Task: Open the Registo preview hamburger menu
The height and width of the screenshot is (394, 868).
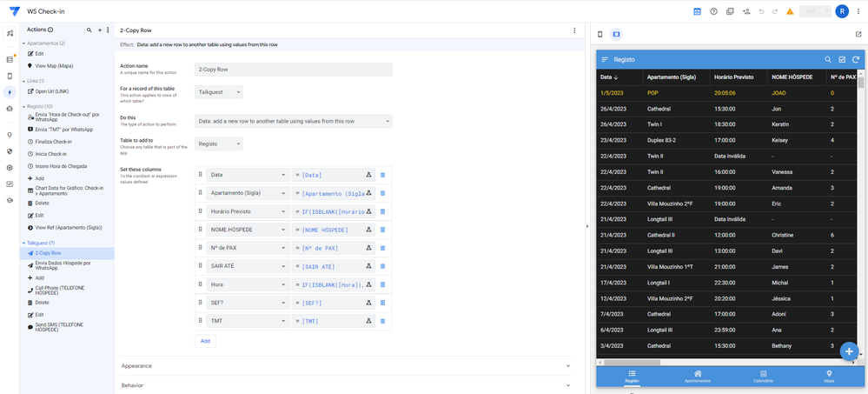Action: 605,59
